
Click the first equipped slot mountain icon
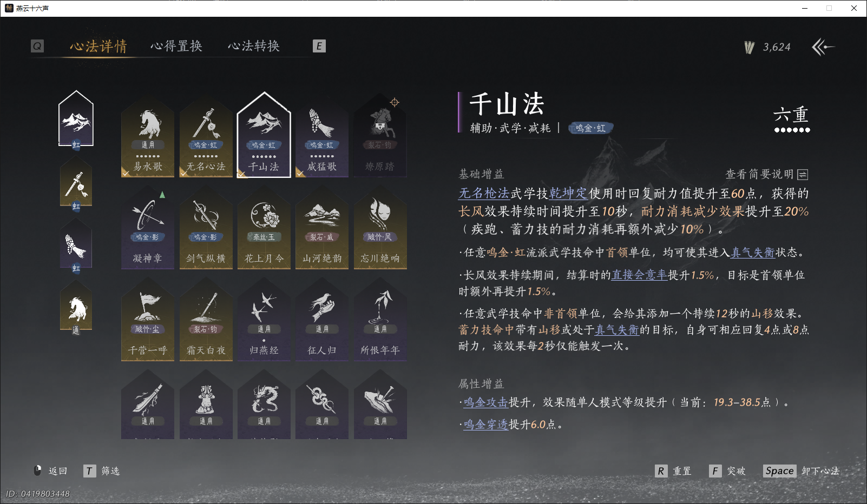pyautogui.click(x=76, y=120)
